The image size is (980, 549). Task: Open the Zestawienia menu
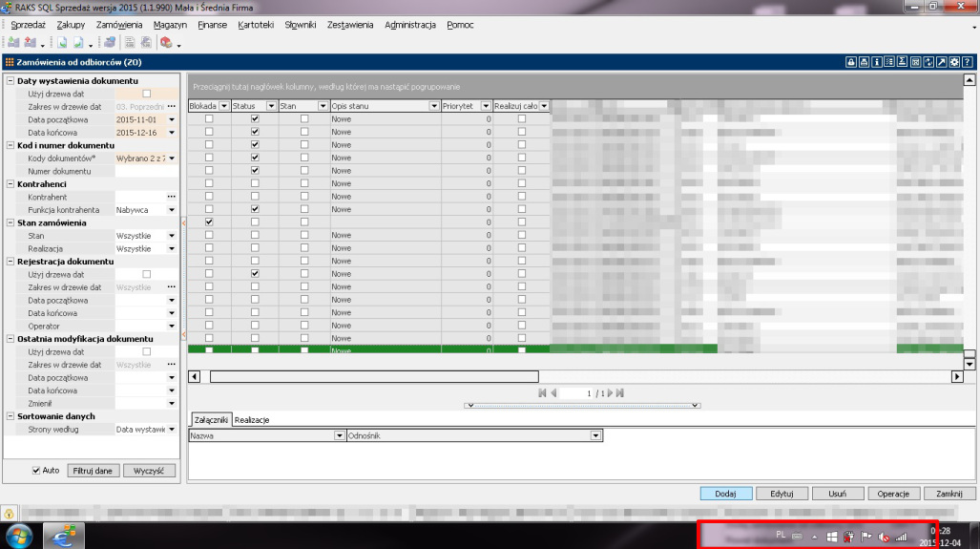pyautogui.click(x=350, y=25)
